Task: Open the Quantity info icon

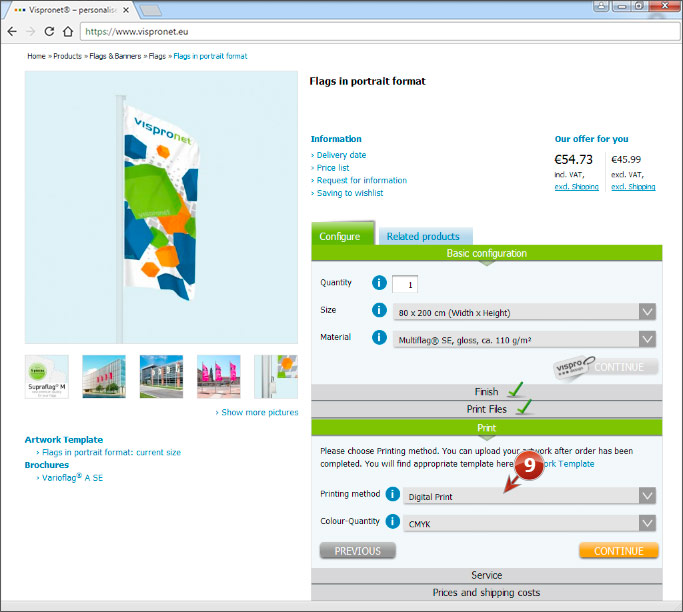Action: coord(379,283)
